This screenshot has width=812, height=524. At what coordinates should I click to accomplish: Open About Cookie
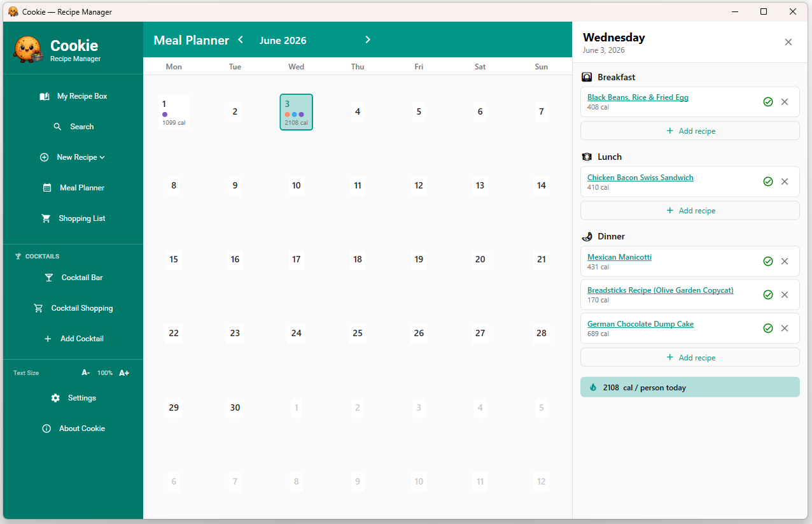[73, 428]
